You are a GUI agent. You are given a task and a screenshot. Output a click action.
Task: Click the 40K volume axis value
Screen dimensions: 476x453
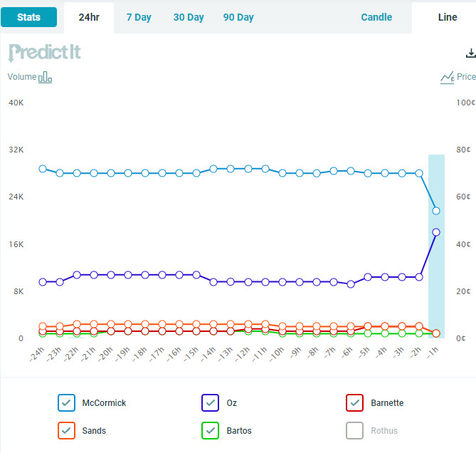tap(16, 103)
